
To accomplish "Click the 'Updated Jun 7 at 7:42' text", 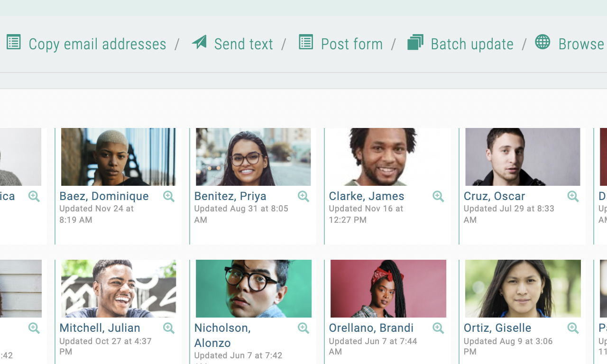I will [239, 355].
